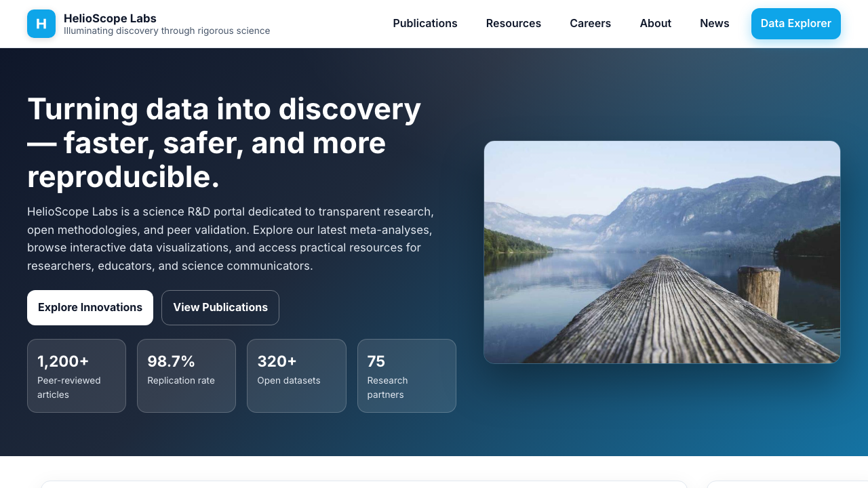This screenshot has width=868, height=488.
Task: Open the About navigation item
Action: pos(655,23)
